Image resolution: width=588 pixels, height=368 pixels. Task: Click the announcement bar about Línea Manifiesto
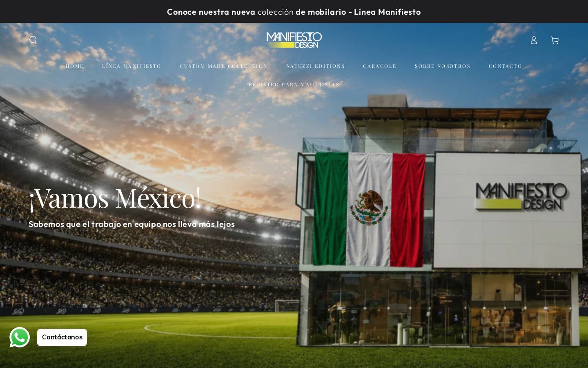tap(294, 12)
